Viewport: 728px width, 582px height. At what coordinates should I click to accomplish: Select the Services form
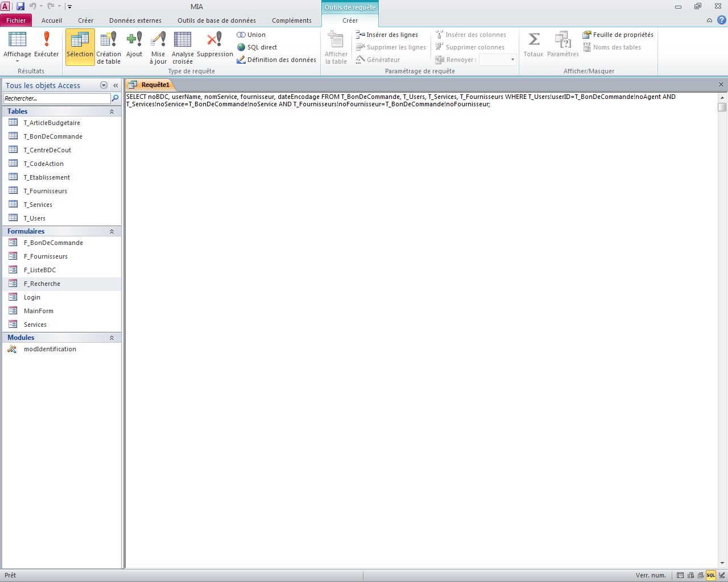(x=61, y=325)
